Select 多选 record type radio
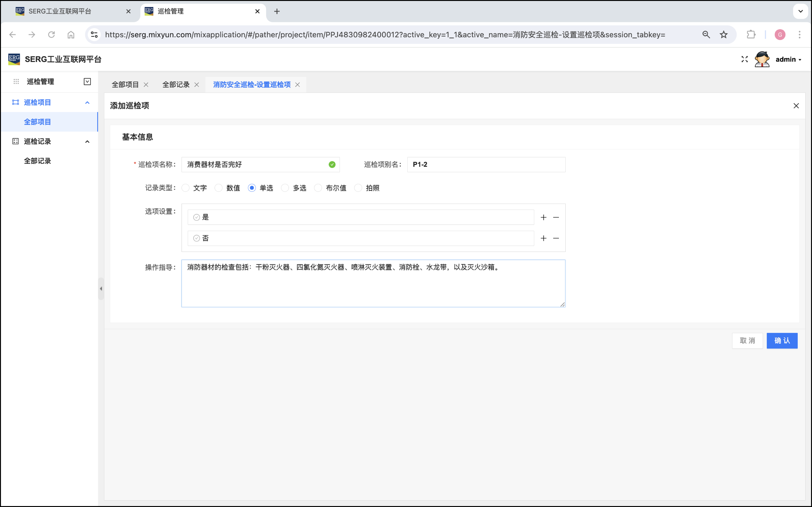The width and height of the screenshot is (812, 507). [x=285, y=188]
